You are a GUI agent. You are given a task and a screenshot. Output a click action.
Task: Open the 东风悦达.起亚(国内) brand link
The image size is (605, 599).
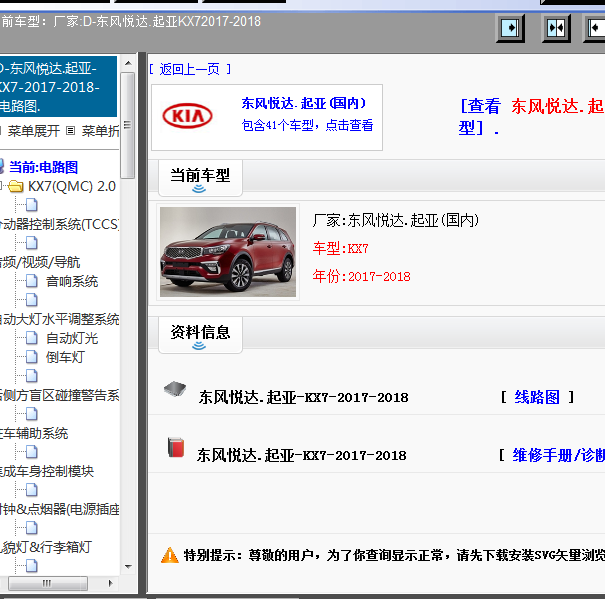click(x=304, y=103)
